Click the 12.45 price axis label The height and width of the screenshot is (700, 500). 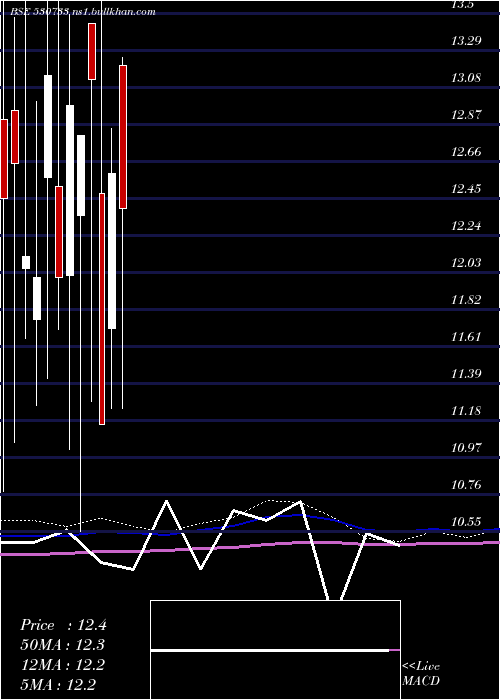(x=466, y=189)
